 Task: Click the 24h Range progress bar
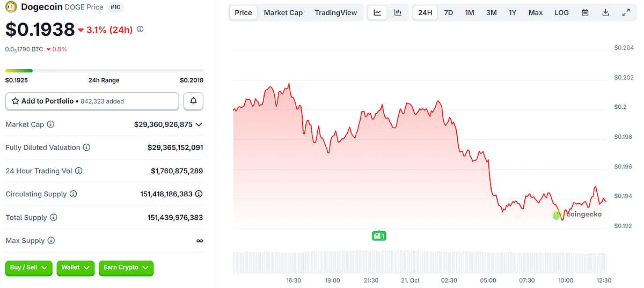click(104, 70)
